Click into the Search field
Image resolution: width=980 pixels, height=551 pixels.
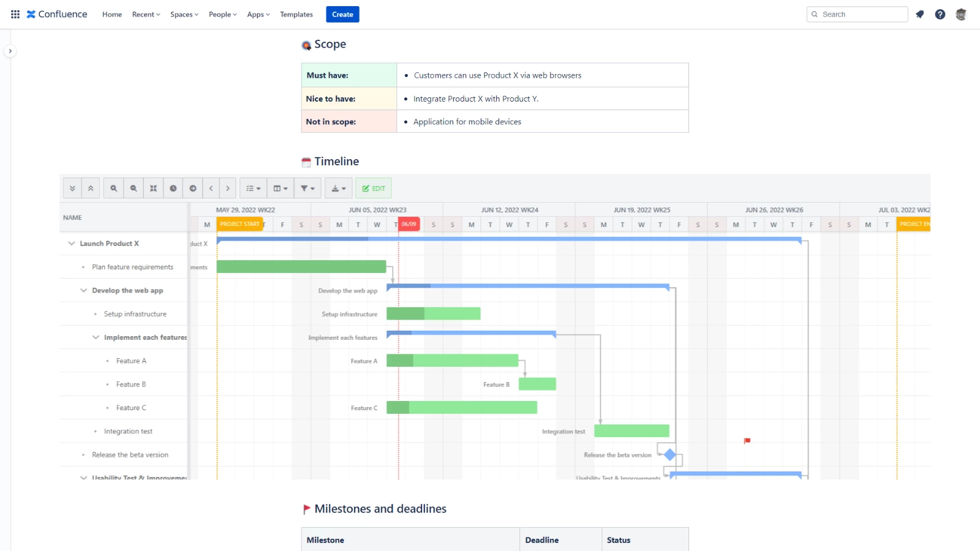[857, 13]
